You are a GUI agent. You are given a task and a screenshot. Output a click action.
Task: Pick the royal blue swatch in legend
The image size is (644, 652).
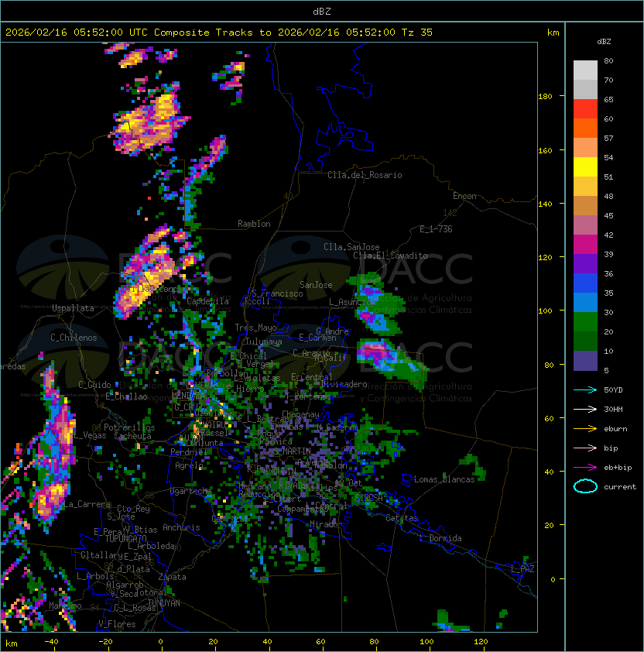click(x=585, y=283)
